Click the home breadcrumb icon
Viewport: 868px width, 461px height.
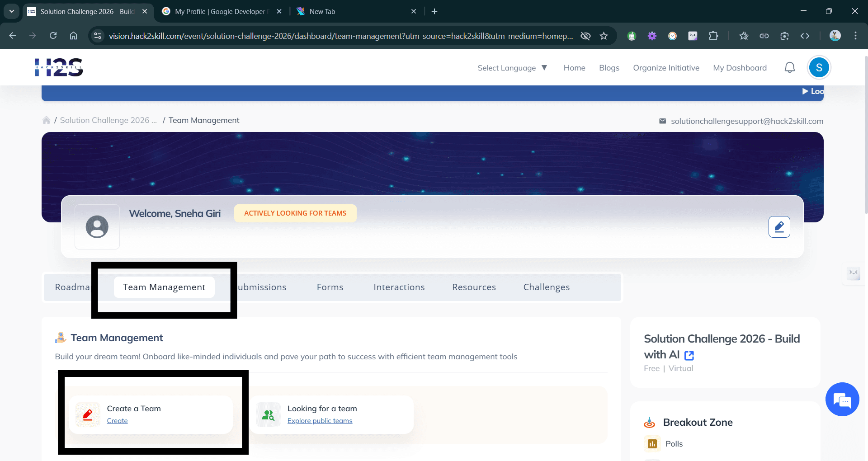click(x=47, y=120)
